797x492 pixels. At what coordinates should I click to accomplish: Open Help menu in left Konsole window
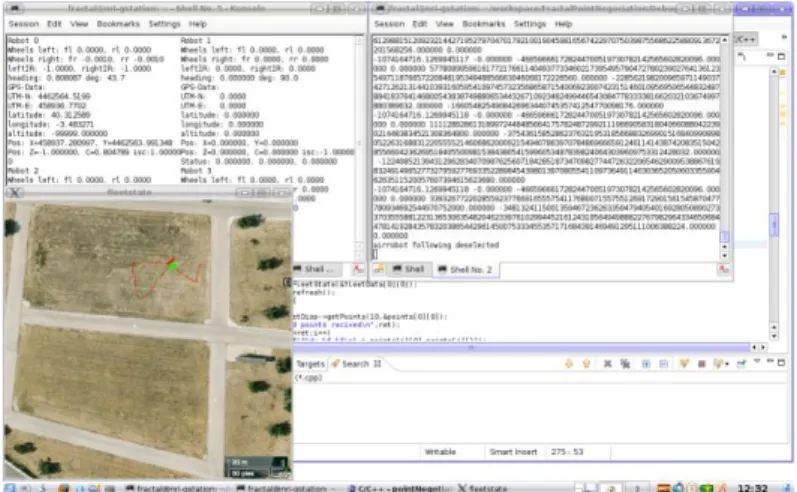coord(198,24)
